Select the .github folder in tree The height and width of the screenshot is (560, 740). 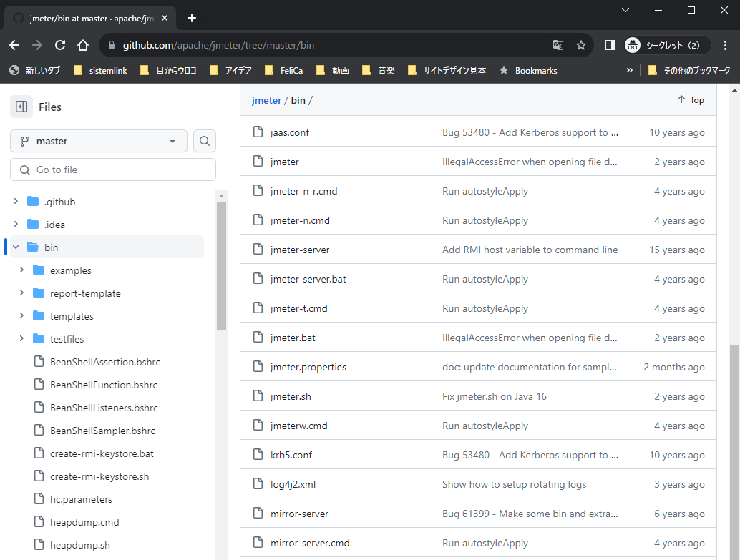59,202
